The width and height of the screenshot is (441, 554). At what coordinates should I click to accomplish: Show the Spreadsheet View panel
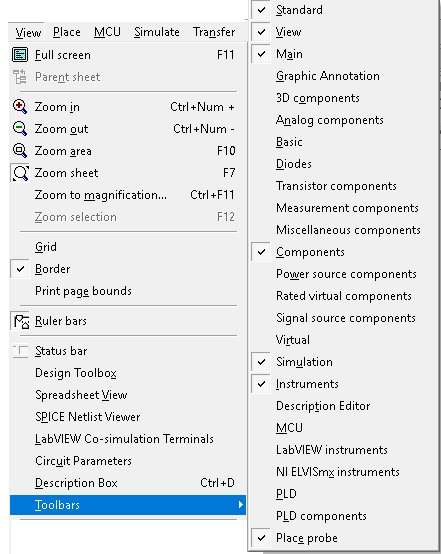(x=81, y=395)
